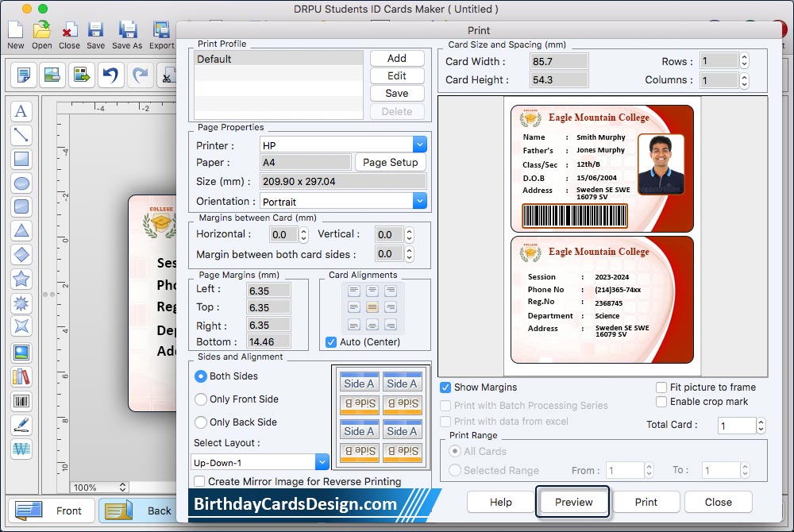Screen dimensions: 794x532
Task: Select the Diamond shape tool
Action: (x=21, y=255)
